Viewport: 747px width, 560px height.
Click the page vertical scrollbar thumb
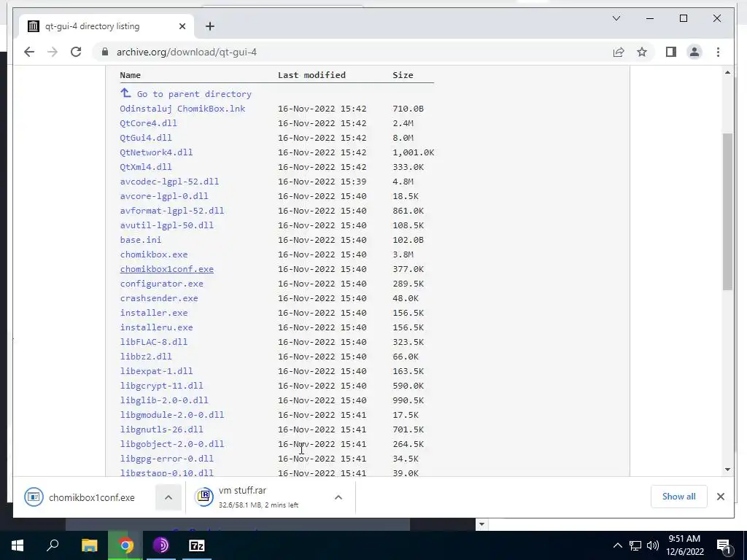coord(727,211)
